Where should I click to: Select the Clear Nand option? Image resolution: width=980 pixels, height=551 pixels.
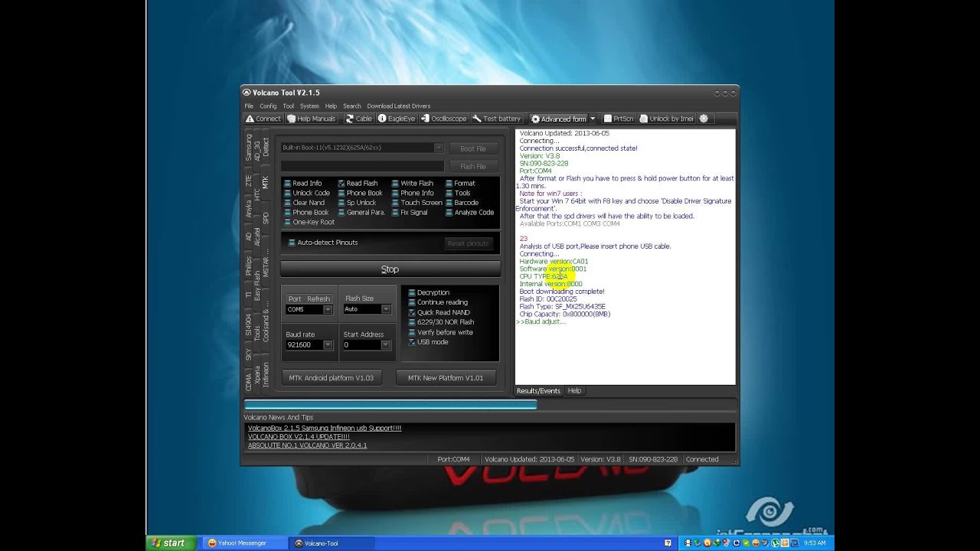[305, 203]
